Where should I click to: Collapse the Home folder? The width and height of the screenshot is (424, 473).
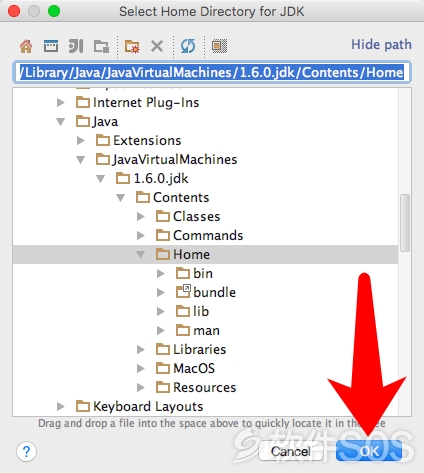[141, 255]
